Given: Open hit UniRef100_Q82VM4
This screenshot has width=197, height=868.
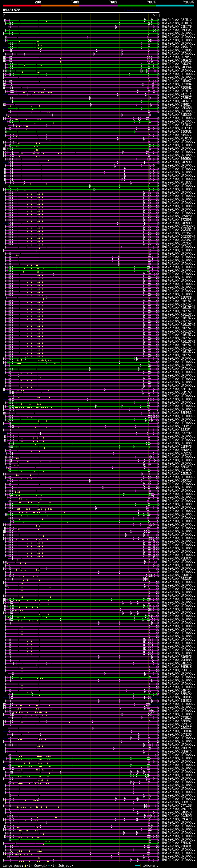Looking at the screenshot, I should (x=176, y=84).
